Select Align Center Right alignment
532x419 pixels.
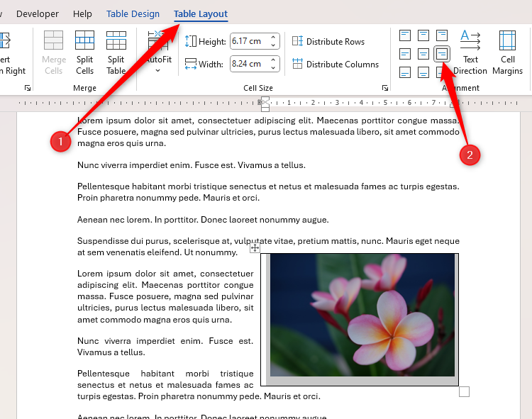coord(442,54)
